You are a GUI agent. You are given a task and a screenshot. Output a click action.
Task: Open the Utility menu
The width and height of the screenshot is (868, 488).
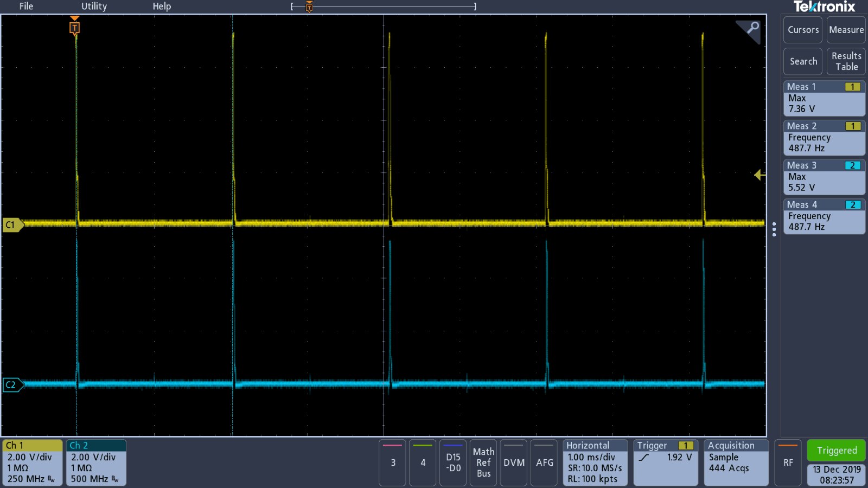[94, 7]
